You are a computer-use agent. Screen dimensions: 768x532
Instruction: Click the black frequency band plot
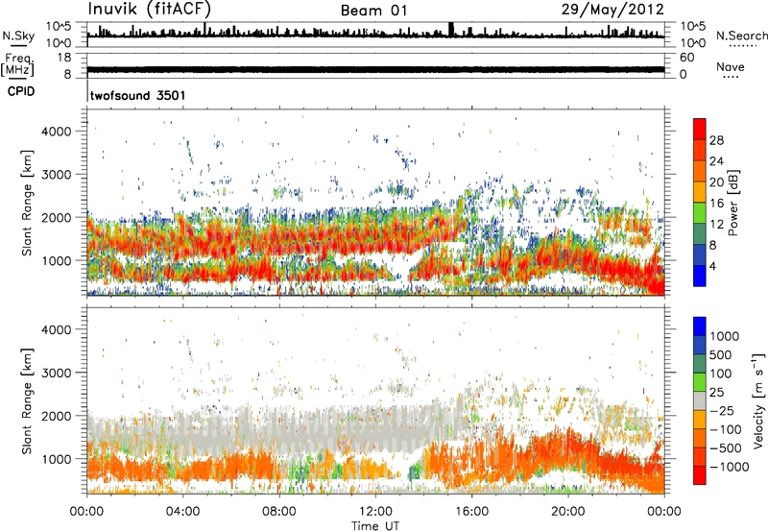(375, 69)
